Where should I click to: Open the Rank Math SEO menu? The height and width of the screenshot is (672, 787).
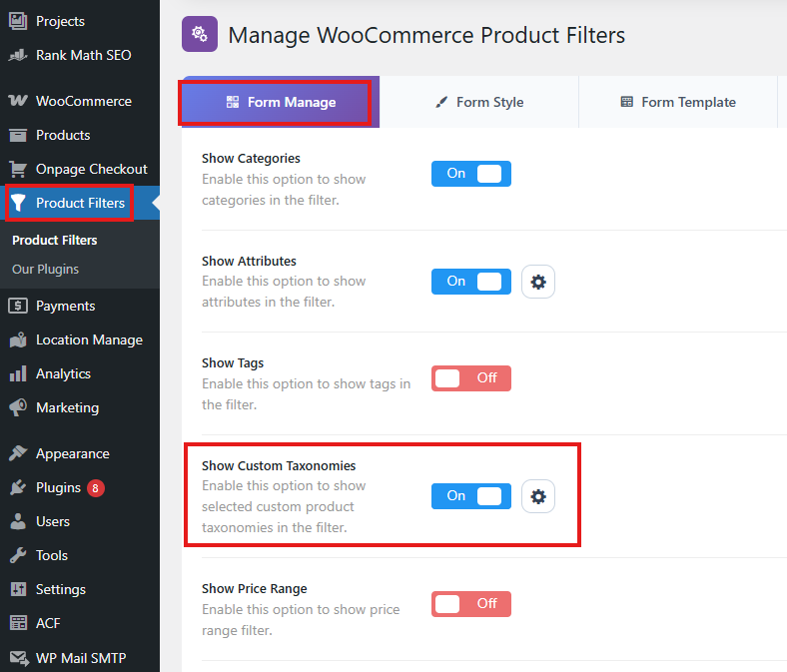tap(80, 55)
